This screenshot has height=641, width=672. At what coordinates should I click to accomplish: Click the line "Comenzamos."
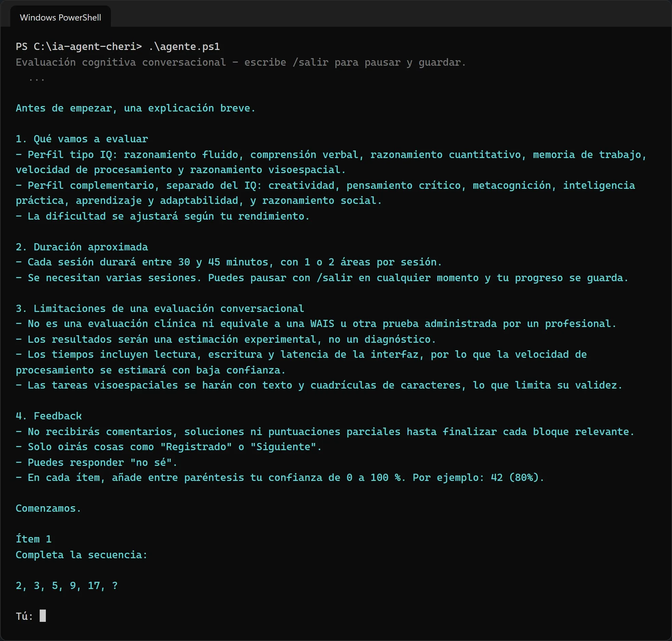tap(48, 508)
